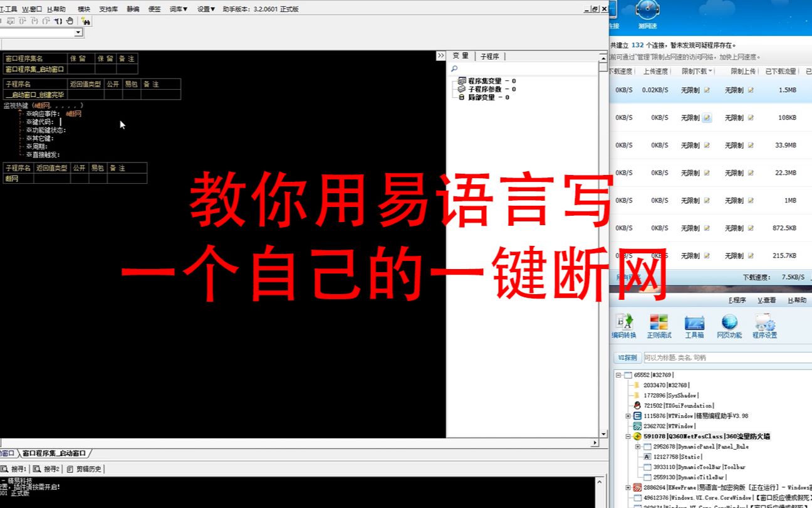The image size is (812, 508).
Task: Open the 编码转换 encoding conversion tool
Action: 623,327
